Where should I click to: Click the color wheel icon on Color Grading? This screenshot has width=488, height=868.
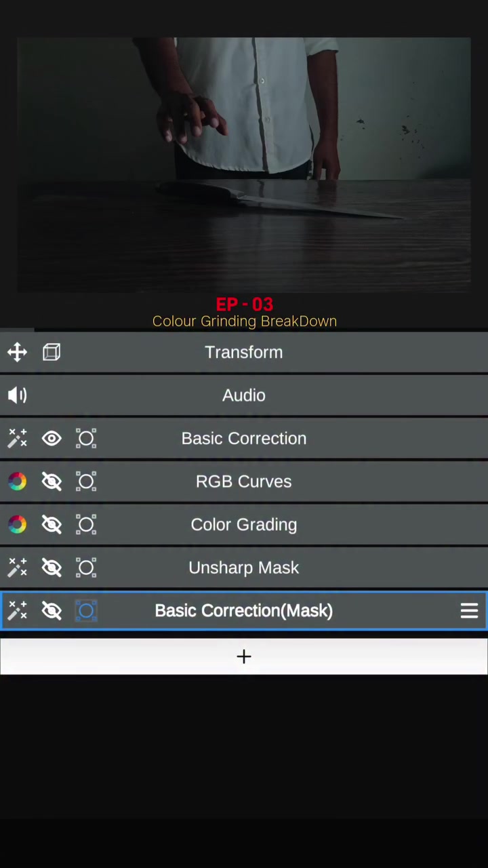(17, 525)
